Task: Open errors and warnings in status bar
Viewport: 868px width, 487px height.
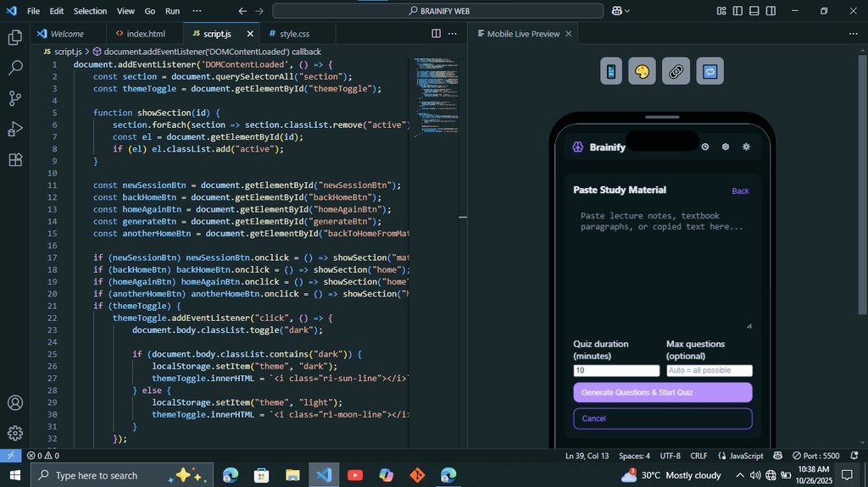Action: pos(43,456)
